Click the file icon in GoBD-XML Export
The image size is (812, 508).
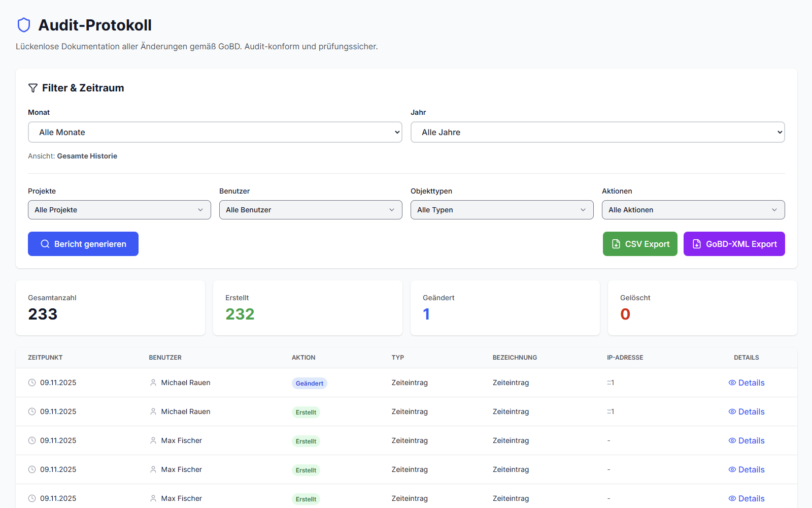pyautogui.click(x=697, y=244)
